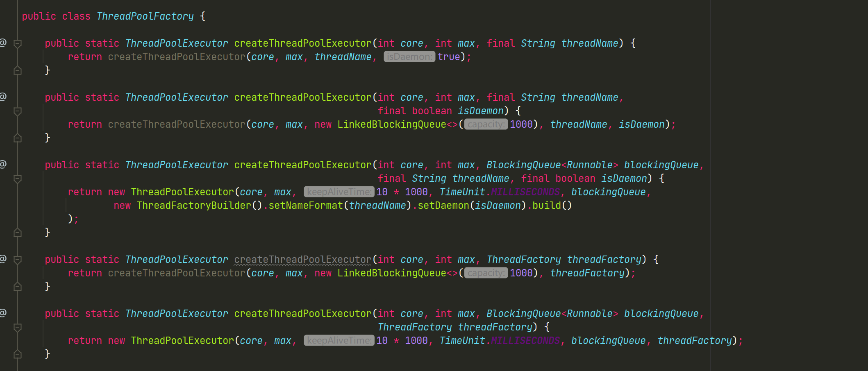Click the class name 'ThreadPoolFactory'
The image size is (868, 371).
pos(145,16)
